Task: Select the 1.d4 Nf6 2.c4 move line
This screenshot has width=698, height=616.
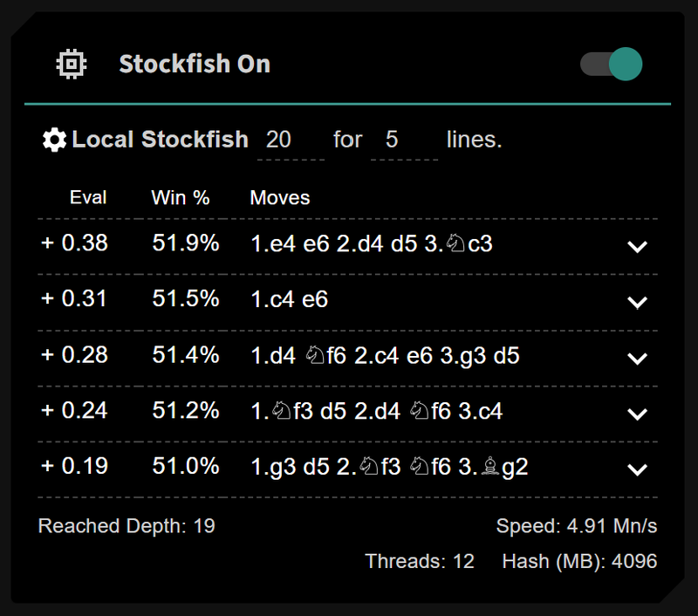Action: [385, 355]
